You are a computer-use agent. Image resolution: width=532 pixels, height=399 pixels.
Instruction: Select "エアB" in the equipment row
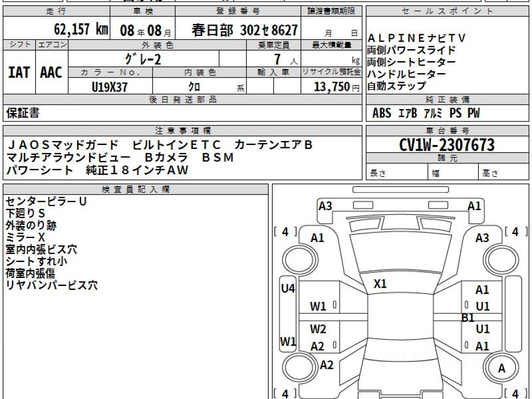(x=408, y=113)
